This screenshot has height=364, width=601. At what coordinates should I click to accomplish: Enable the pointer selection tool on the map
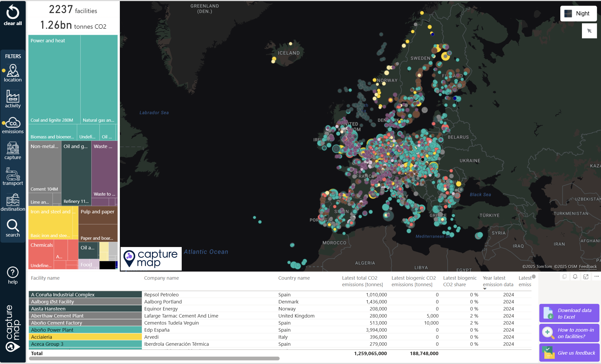pos(590,31)
